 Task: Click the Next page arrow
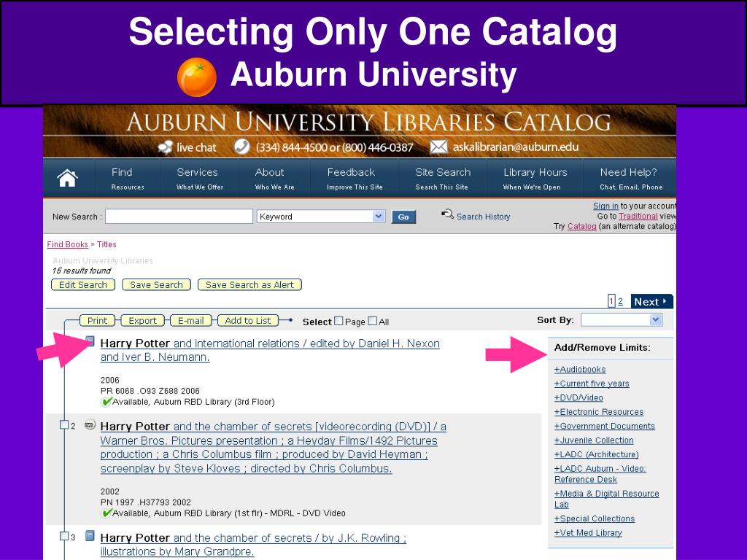pos(651,301)
